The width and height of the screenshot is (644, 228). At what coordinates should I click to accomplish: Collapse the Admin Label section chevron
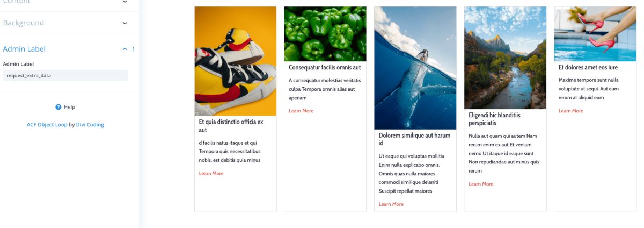pos(125,49)
